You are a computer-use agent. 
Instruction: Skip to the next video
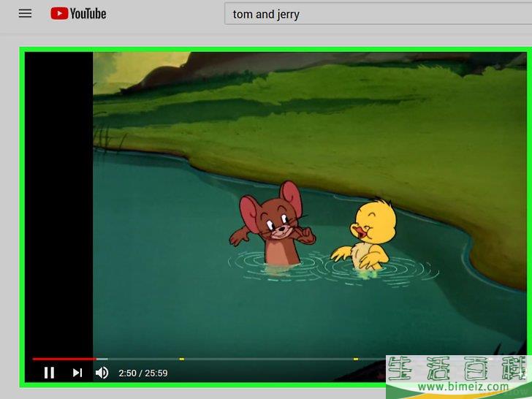coord(77,373)
